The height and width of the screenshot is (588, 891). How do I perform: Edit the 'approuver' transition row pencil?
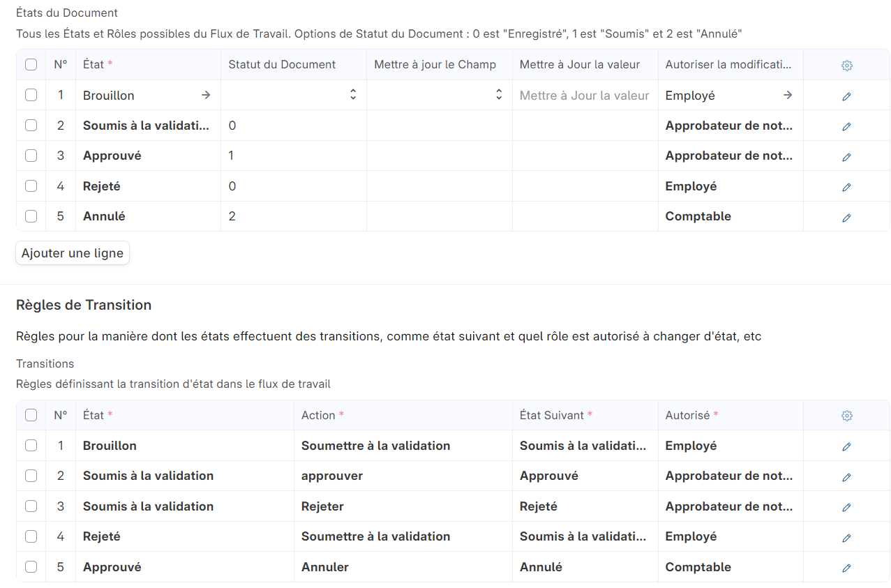click(x=846, y=477)
